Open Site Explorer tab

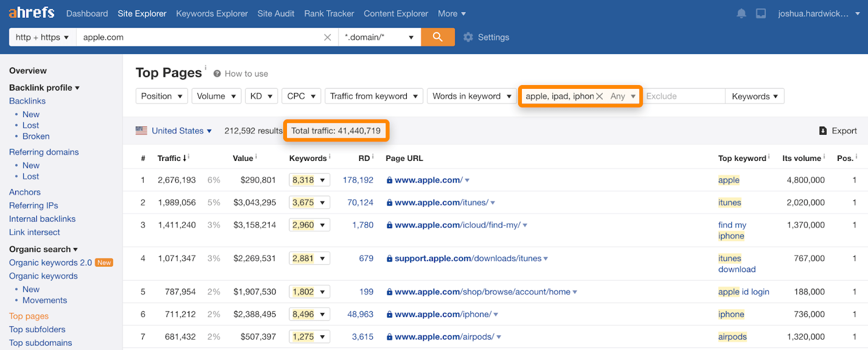coord(142,14)
